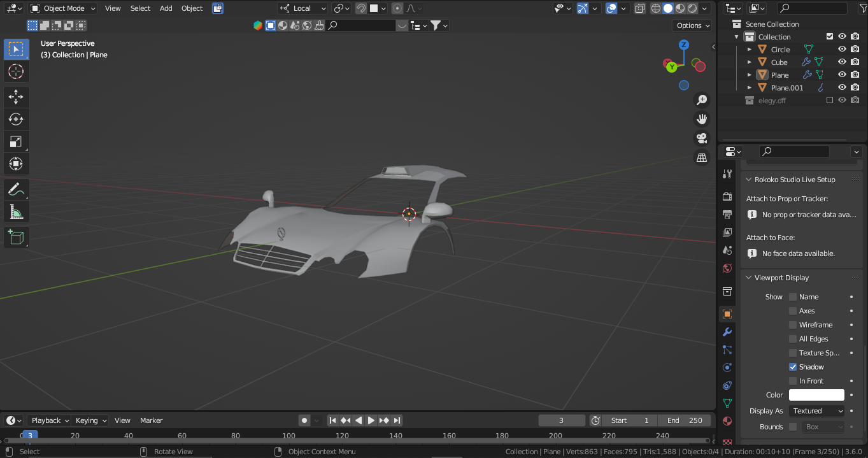868x458 pixels.
Task: Open the Particles properties tab
Action: tap(727, 350)
